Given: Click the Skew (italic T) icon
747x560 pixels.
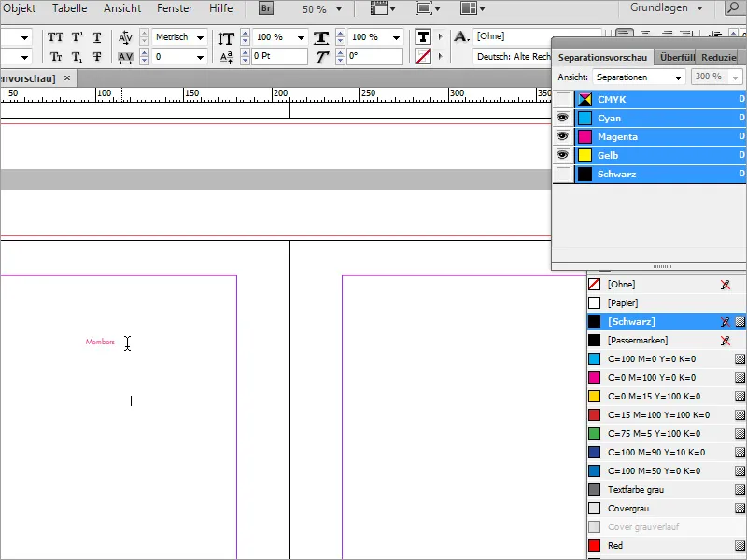Looking at the screenshot, I should click(321, 57).
